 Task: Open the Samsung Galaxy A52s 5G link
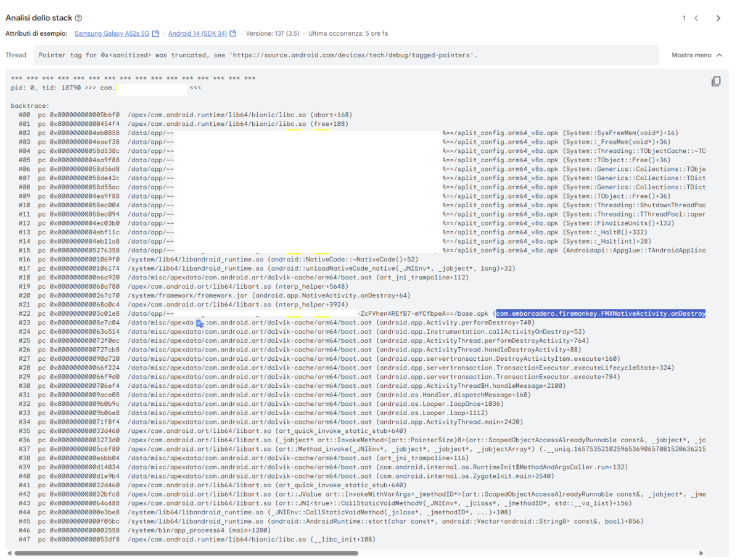click(x=112, y=33)
